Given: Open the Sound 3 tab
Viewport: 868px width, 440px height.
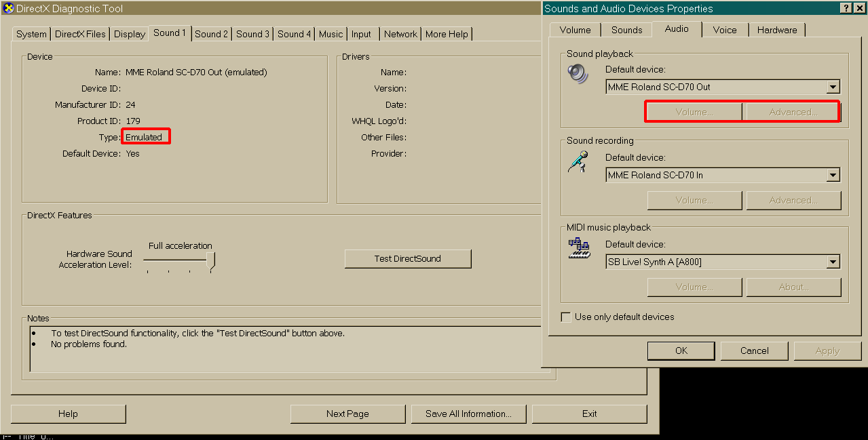Looking at the screenshot, I should 252,34.
